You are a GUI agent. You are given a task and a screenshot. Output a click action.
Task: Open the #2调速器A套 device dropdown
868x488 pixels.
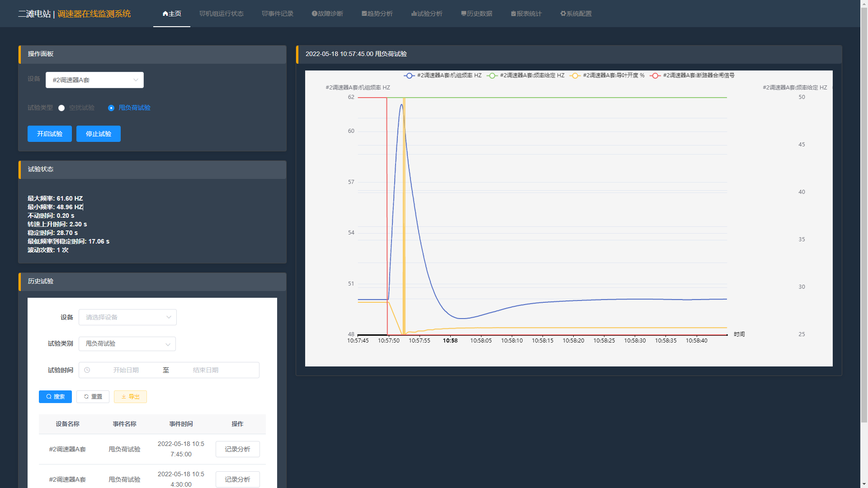pos(94,80)
